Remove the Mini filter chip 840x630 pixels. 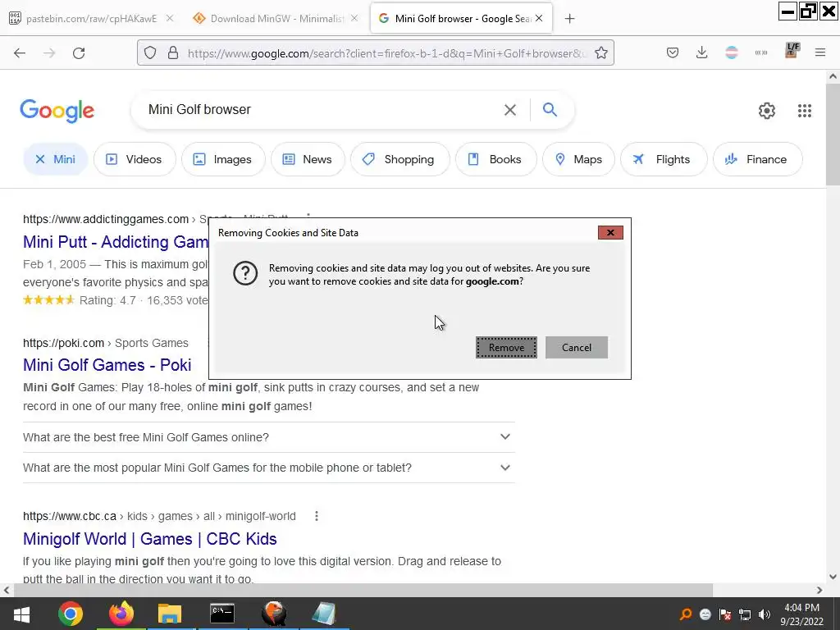point(55,159)
